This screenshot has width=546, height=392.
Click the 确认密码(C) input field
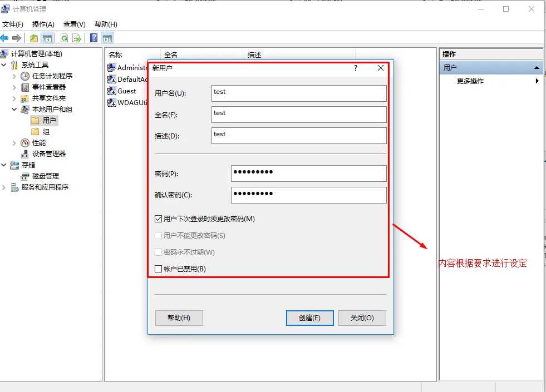(308, 195)
